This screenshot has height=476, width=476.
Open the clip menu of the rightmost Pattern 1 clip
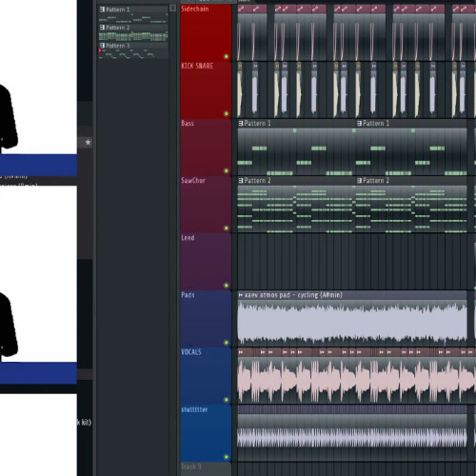click(359, 123)
